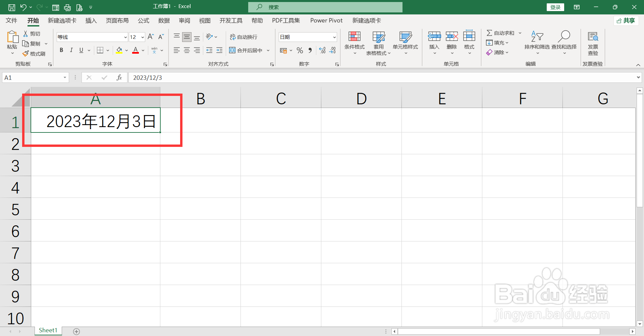Open the number format dropdown showing 日期
The height and width of the screenshot is (336, 644).
pyautogui.click(x=334, y=37)
